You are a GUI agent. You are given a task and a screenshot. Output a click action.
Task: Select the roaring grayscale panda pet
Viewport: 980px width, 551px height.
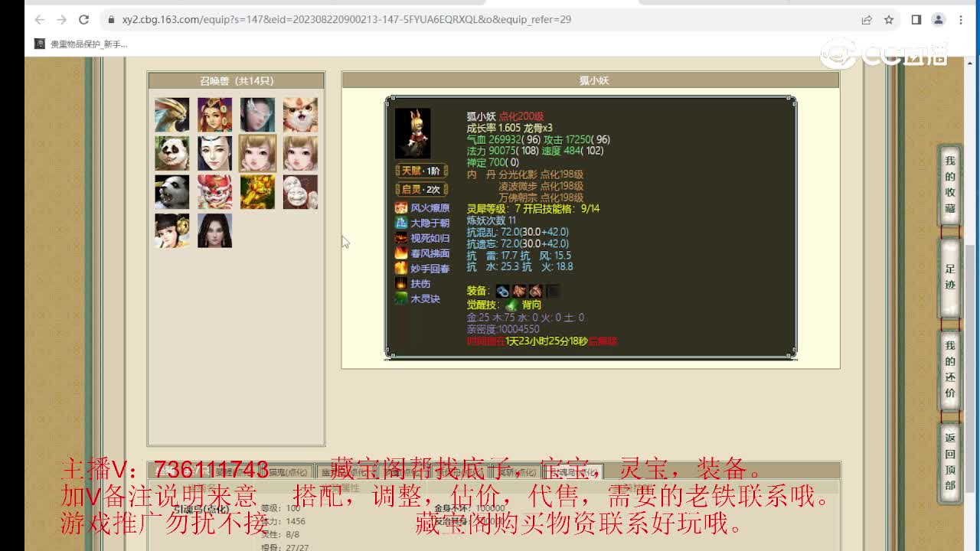pos(171,192)
